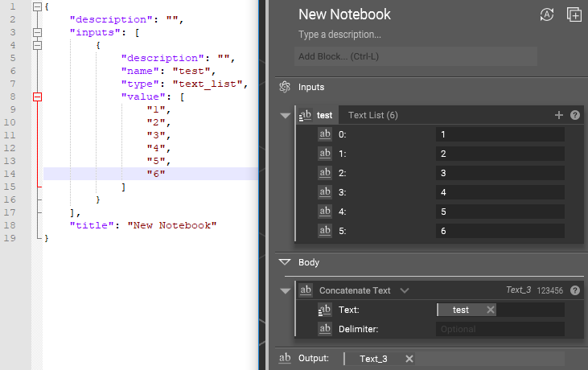Viewport: 588px width, 370px height.
Task: Open help for the Concatenate Text block
Action: 575,290
